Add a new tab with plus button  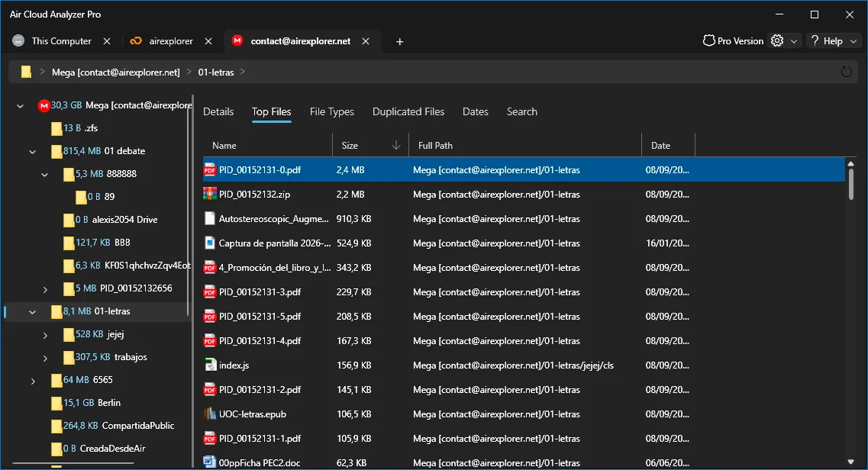coord(400,41)
